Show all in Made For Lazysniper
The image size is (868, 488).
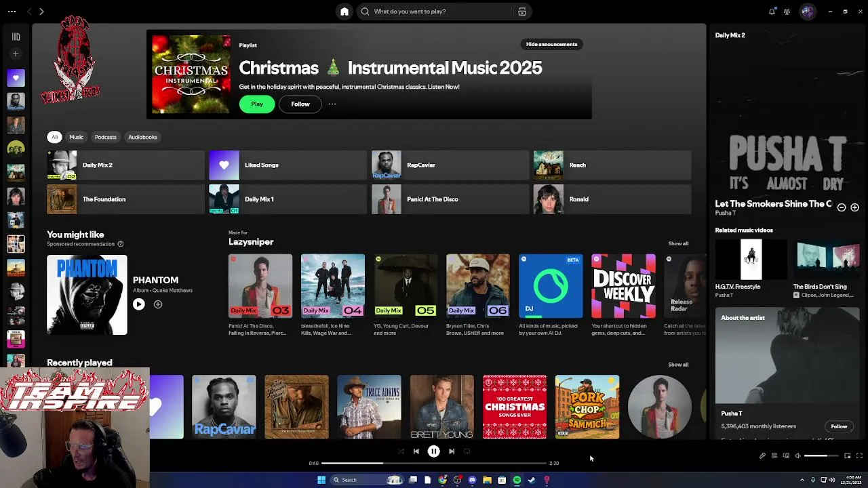678,244
